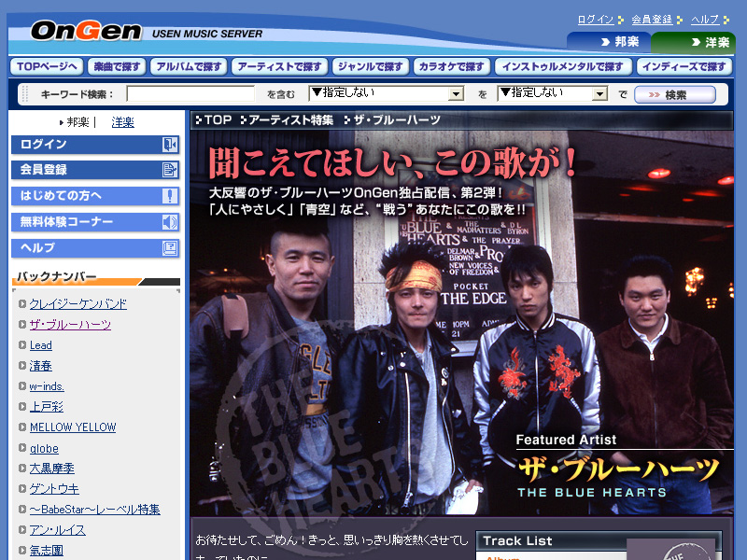Click the arrow icon next to top 会員登録
This screenshot has height=560, width=747.
click(680, 20)
